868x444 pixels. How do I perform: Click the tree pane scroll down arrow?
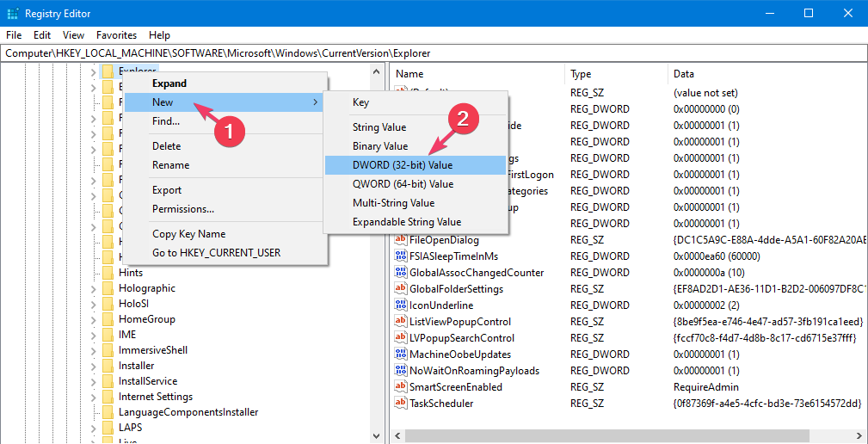point(377,435)
